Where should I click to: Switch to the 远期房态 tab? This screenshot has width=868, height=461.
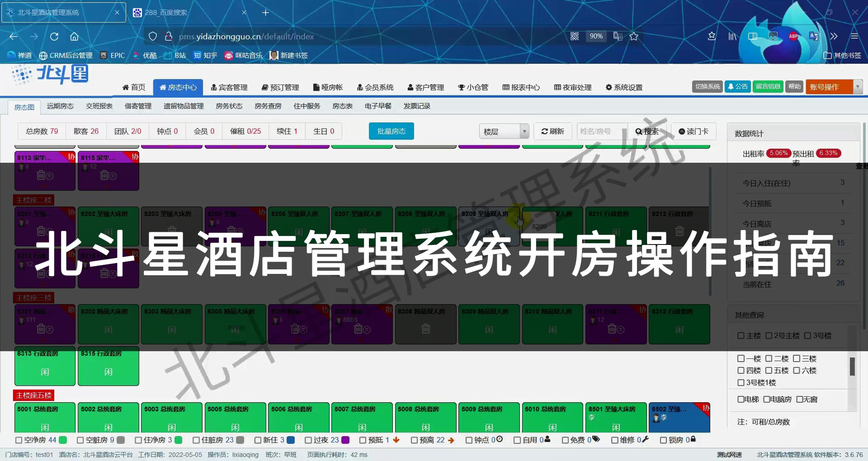coord(60,106)
